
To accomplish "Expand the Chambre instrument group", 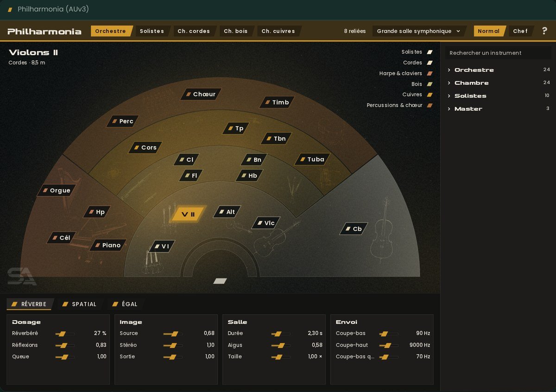I will pos(498,83).
